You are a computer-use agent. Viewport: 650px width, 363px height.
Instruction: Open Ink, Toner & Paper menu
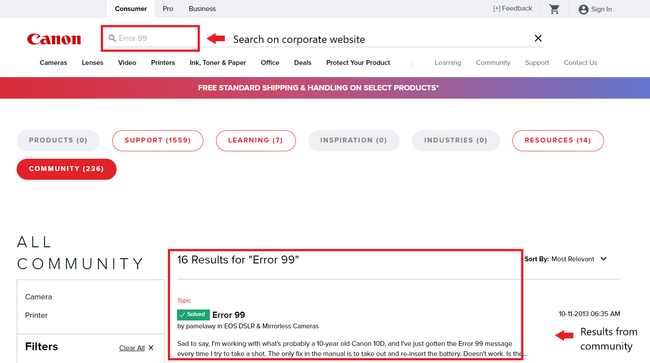[218, 63]
